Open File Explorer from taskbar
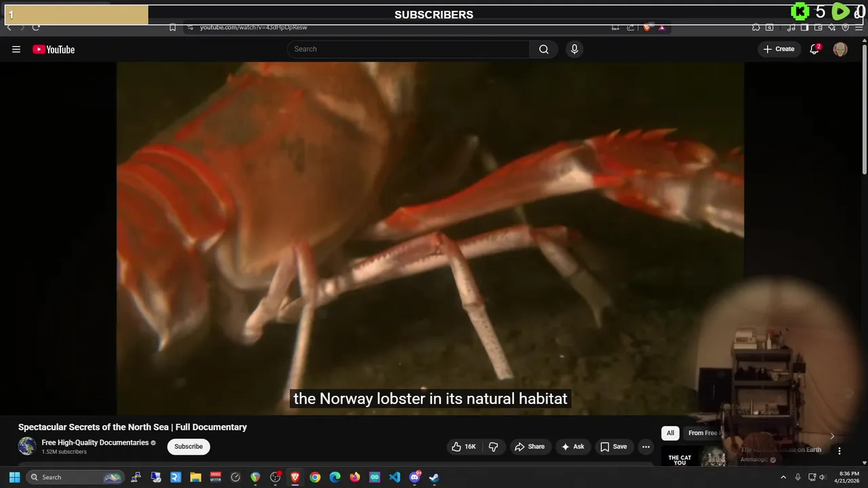Image resolution: width=868 pixels, height=488 pixels. (195, 477)
